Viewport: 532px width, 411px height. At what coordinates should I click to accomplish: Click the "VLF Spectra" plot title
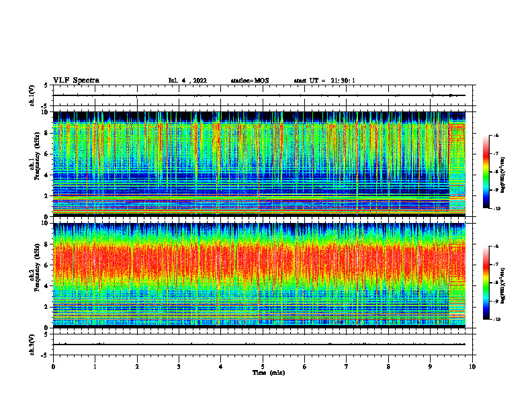tap(77, 81)
